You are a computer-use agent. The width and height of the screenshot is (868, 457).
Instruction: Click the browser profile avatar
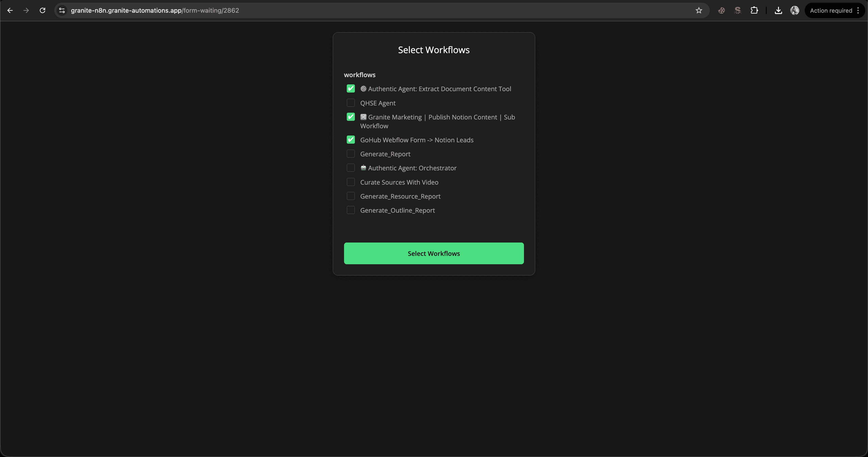tap(795, 10)
